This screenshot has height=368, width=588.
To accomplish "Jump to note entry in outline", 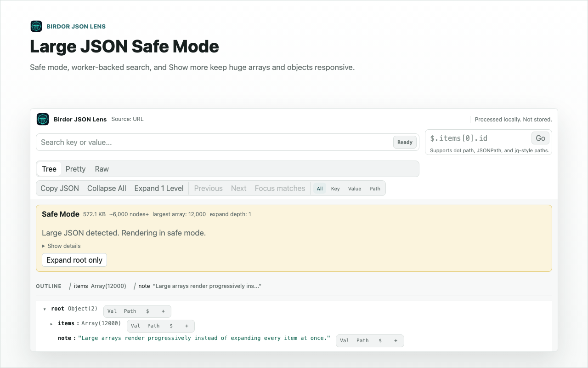I will tap(198, 286).
